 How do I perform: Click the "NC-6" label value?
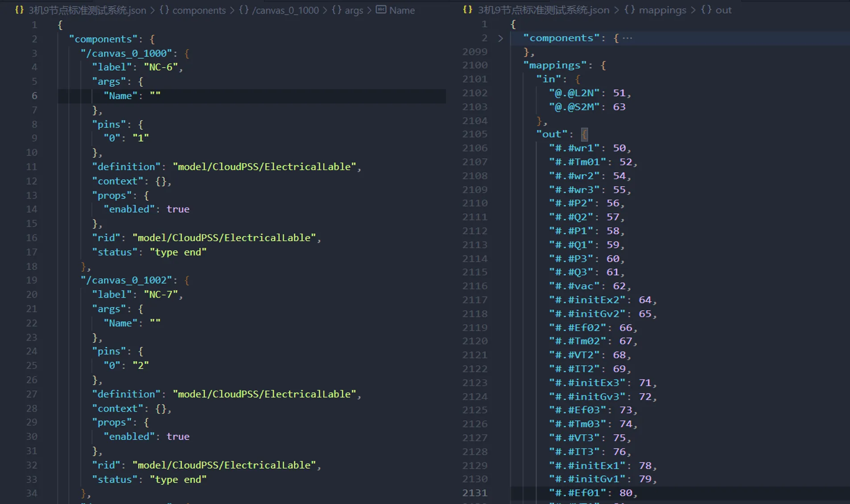click(x=161, y=67)
